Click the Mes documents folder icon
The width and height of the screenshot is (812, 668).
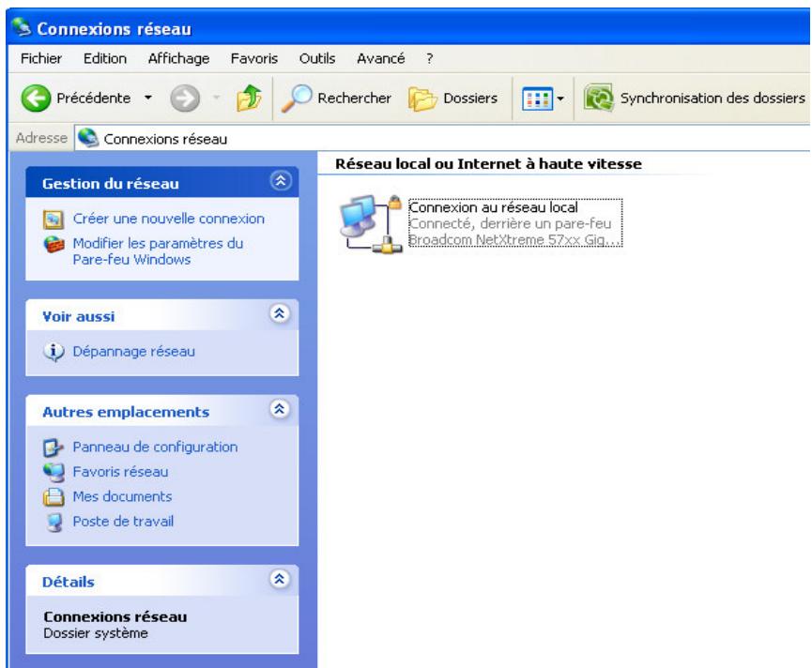[x=54, y=497]
